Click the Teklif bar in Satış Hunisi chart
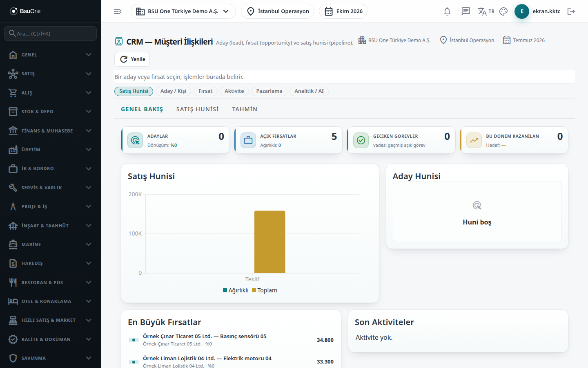The height and width of the screenshot is (368, 588). point(270,242)
